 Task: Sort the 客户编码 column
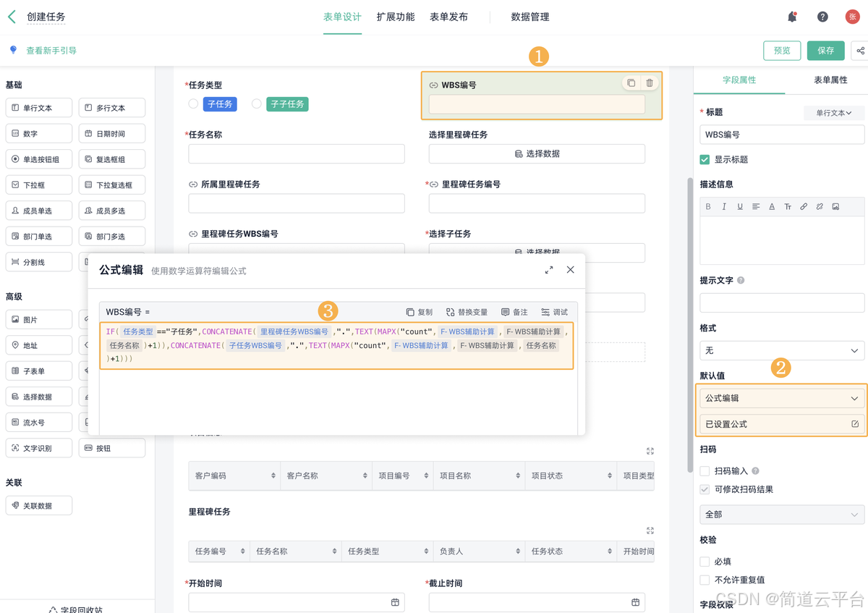(273, 475)
